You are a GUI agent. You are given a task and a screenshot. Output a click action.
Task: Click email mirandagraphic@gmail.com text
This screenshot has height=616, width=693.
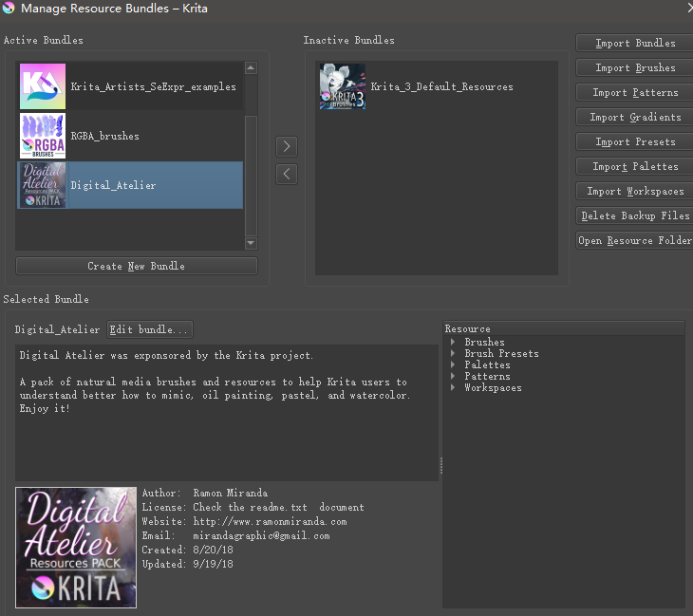(x=261, y=535)
